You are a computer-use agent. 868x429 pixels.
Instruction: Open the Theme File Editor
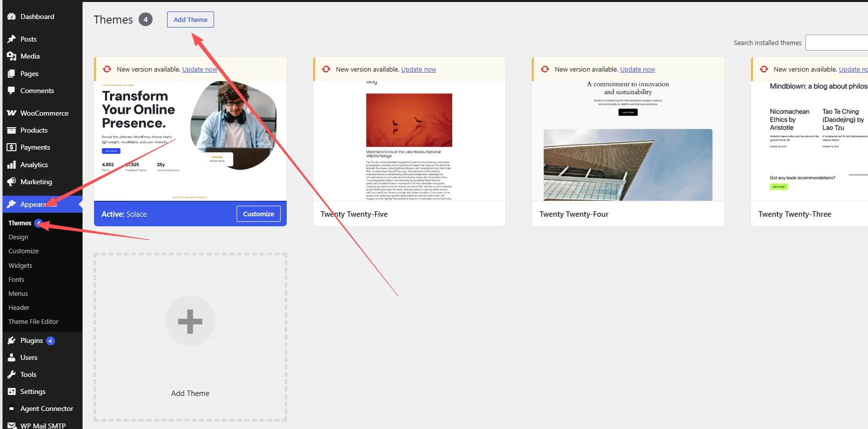[x=34, y=321]
